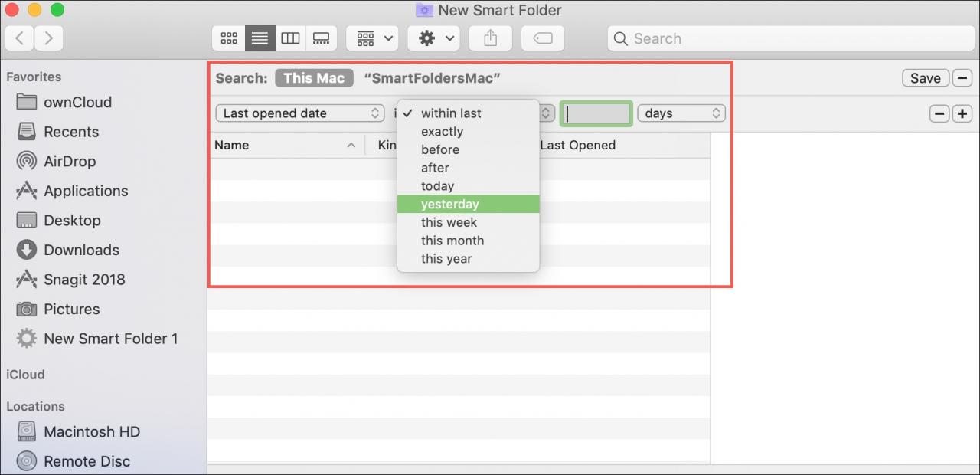Viewport: 980px width, 475px height.
Task: Select the This Mac search scope
Action: coord(314,78)
